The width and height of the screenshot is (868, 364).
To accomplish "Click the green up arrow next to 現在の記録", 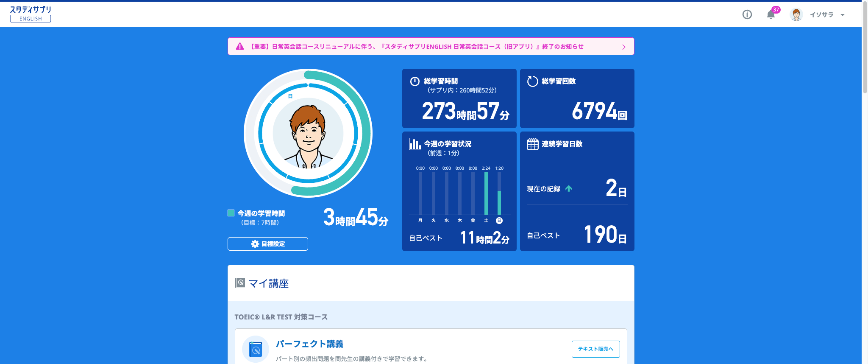I will 569,188.
